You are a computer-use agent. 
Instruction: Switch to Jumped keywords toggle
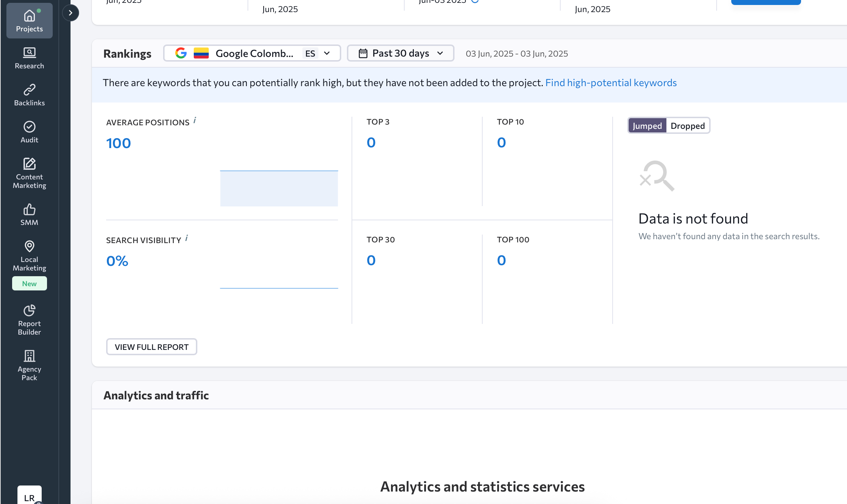647,126
